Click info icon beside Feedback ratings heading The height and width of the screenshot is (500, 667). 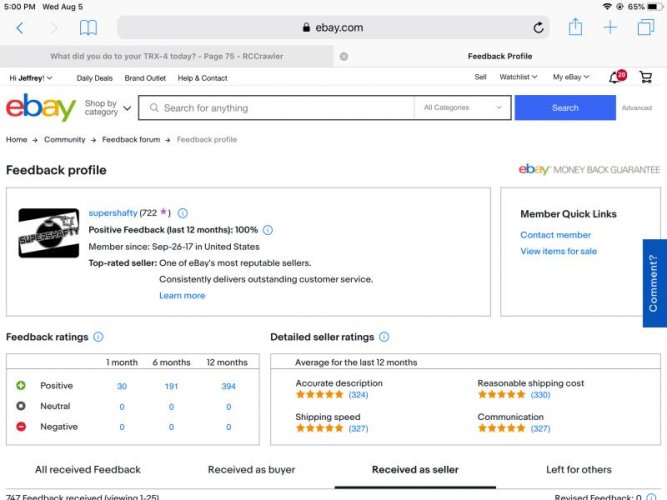point(98,337)
